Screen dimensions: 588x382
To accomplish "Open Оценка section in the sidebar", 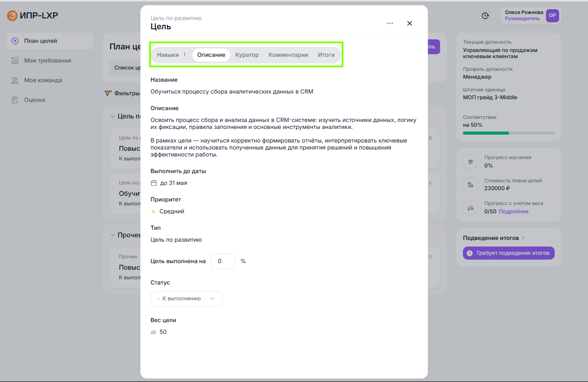I will (35, 100).
